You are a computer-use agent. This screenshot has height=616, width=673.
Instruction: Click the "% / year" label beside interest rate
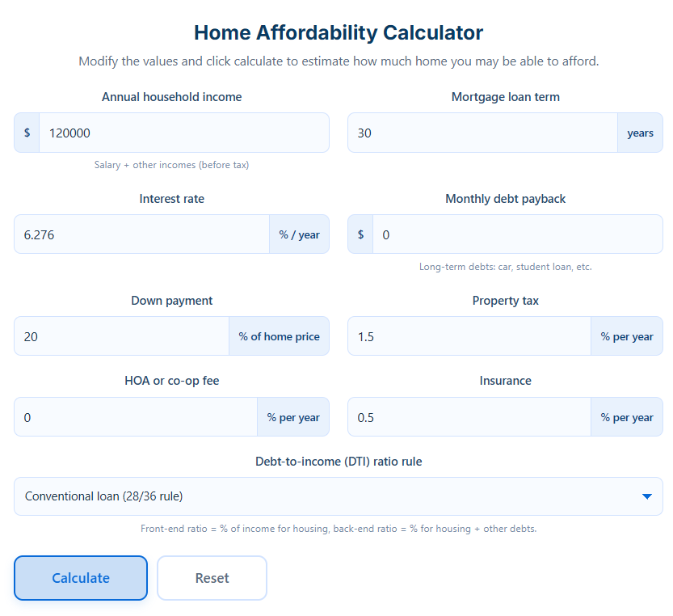pyautogui.click(x=299, y=234)
